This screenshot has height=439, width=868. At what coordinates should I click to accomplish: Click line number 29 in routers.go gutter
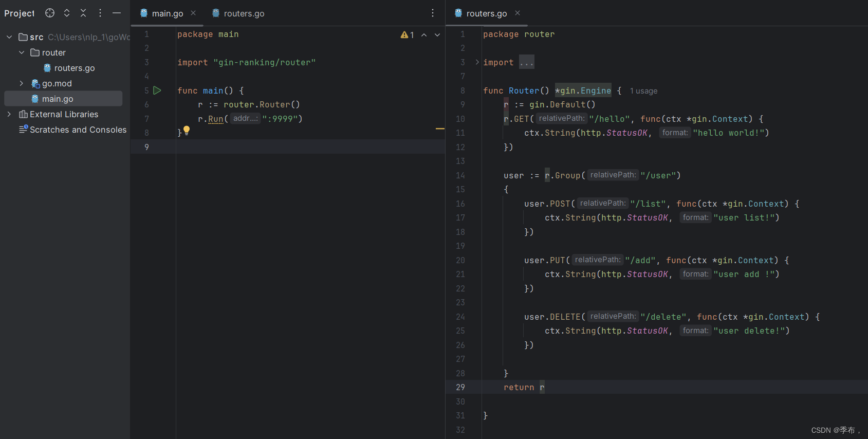click(460, 387)
